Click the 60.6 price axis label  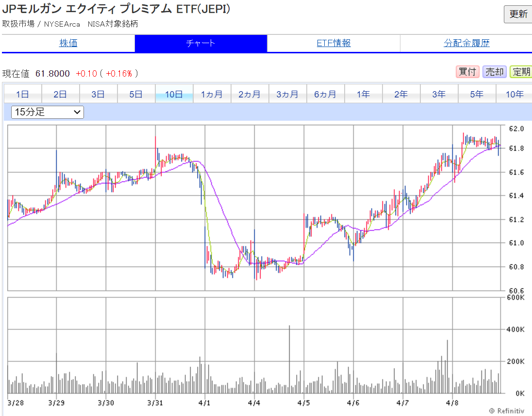coord(516,290)
